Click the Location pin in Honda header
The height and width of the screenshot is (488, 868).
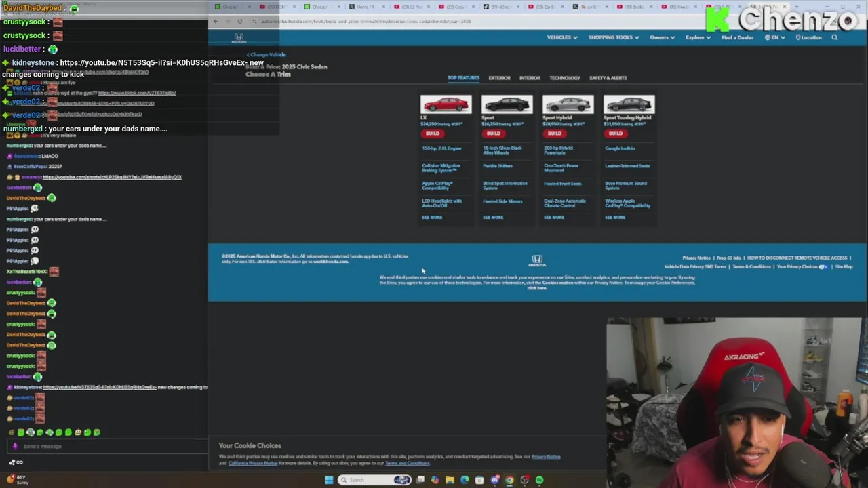808,37
